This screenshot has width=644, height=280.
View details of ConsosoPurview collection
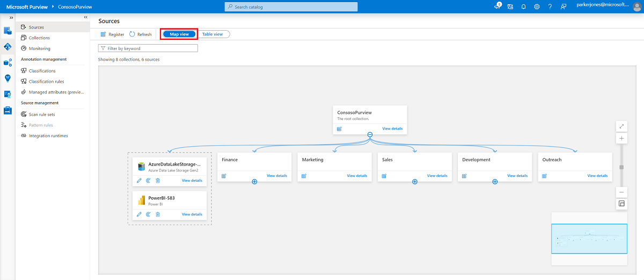(392, 129)
